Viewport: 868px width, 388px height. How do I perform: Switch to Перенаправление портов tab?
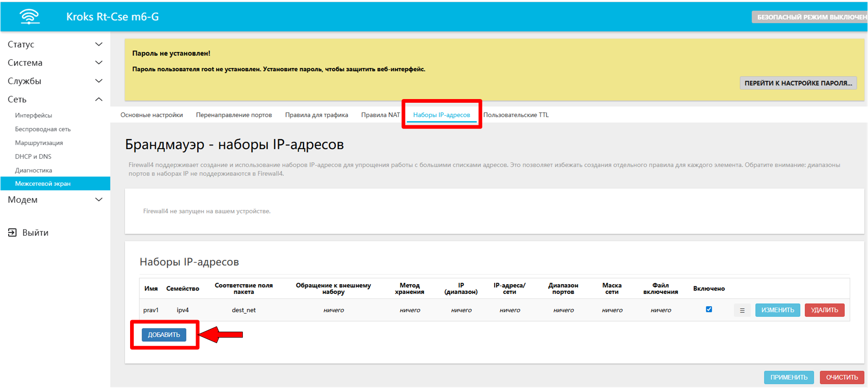pos(234,115)
